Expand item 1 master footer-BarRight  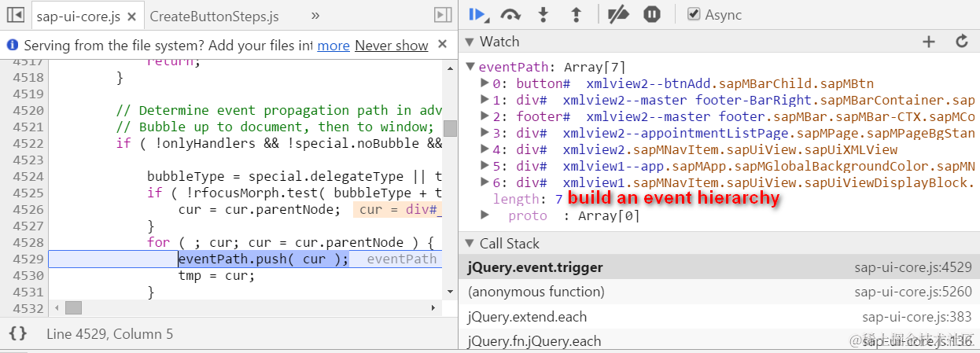(485, 100)
